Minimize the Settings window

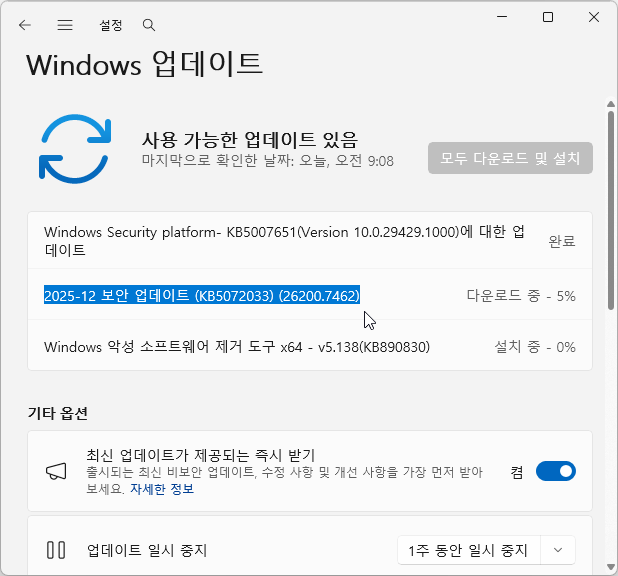(x=502, y=17)
